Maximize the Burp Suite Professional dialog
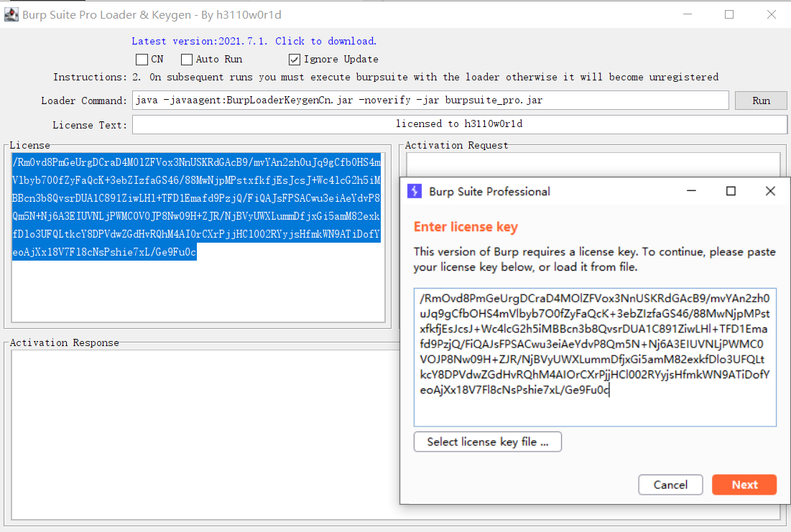Image resolution: width=791 pixels, height=532 pixels. tap(731, 191)
